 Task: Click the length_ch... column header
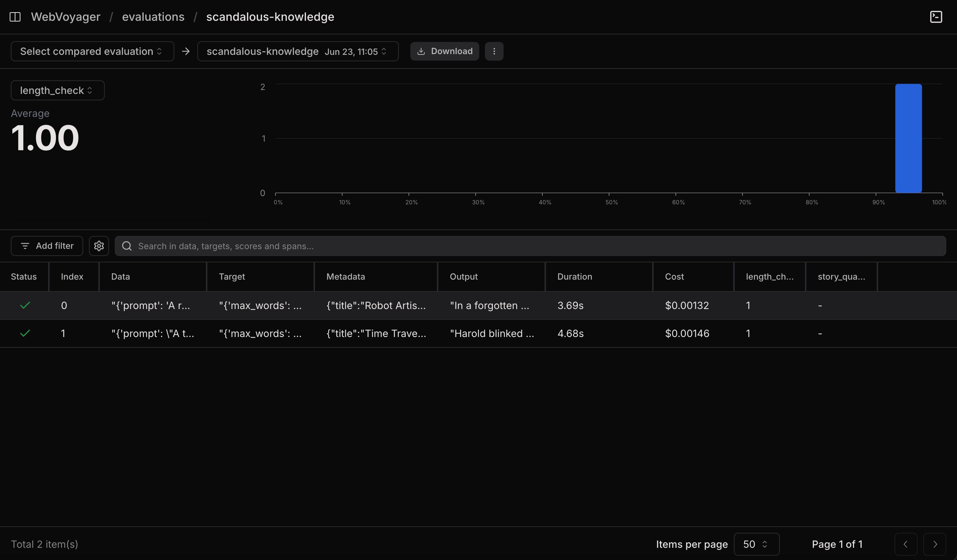coord(769,277)
